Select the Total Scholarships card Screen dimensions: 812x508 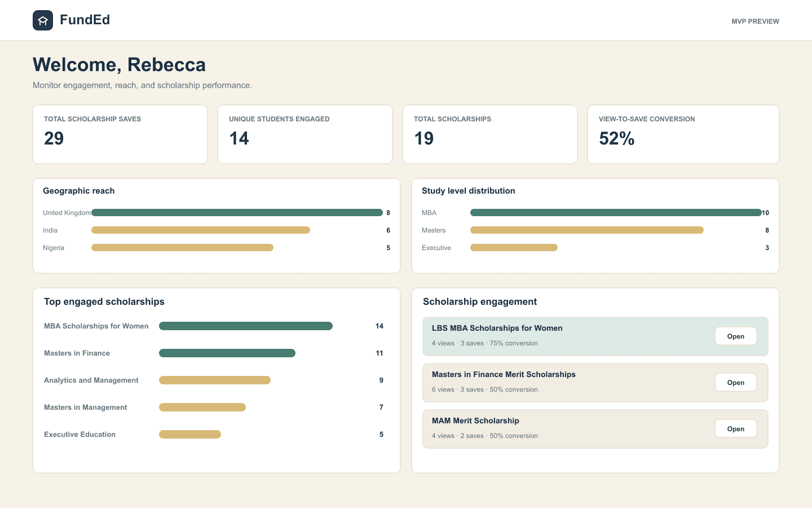pos(490,134)
